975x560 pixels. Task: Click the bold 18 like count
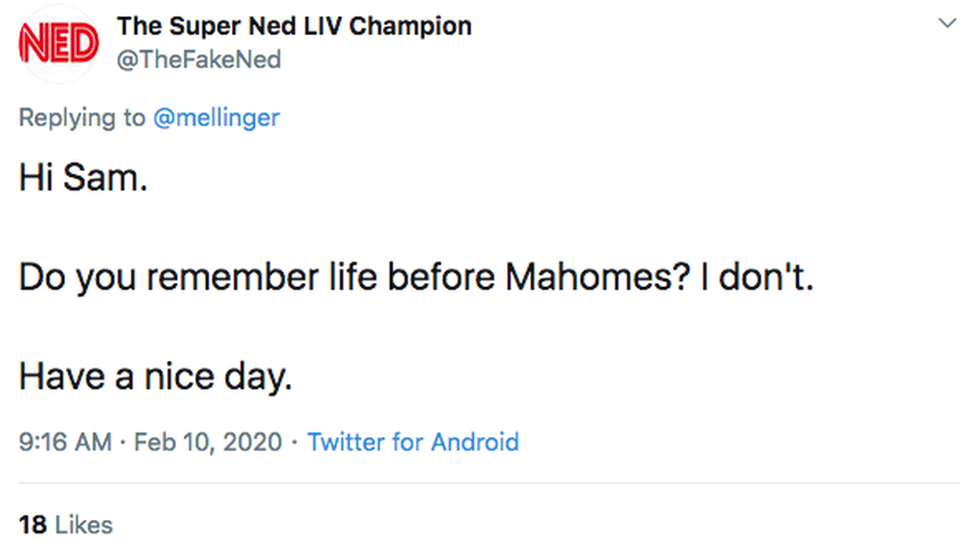(x=32, y=524)
